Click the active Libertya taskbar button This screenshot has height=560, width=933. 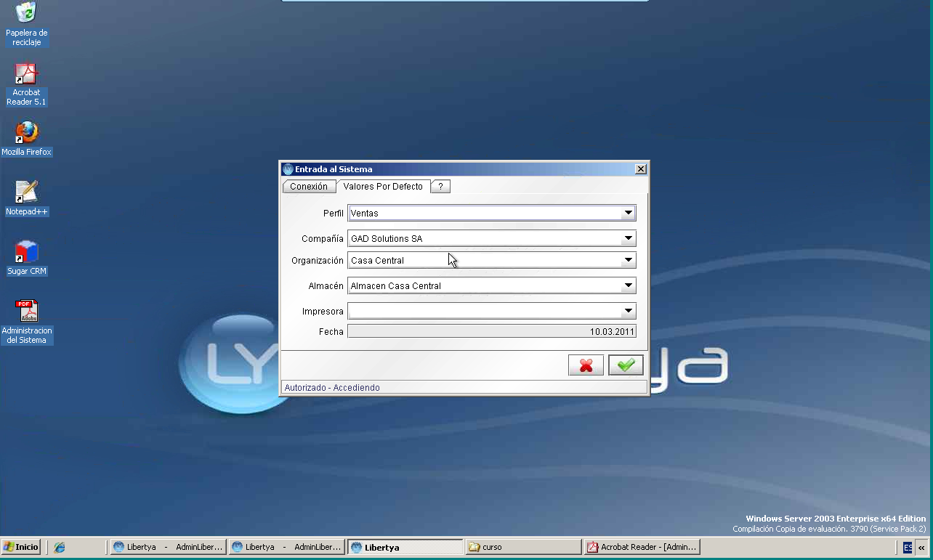405,547
